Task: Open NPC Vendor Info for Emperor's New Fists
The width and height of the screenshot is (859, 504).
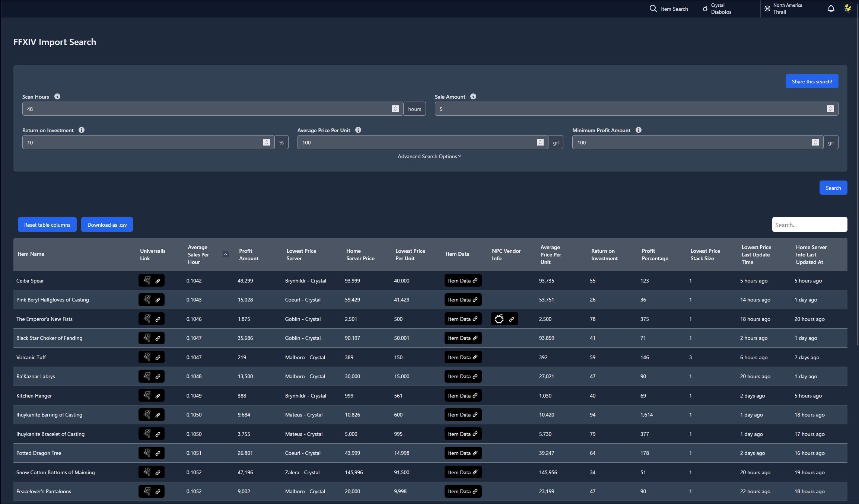Action: (505, 319)
